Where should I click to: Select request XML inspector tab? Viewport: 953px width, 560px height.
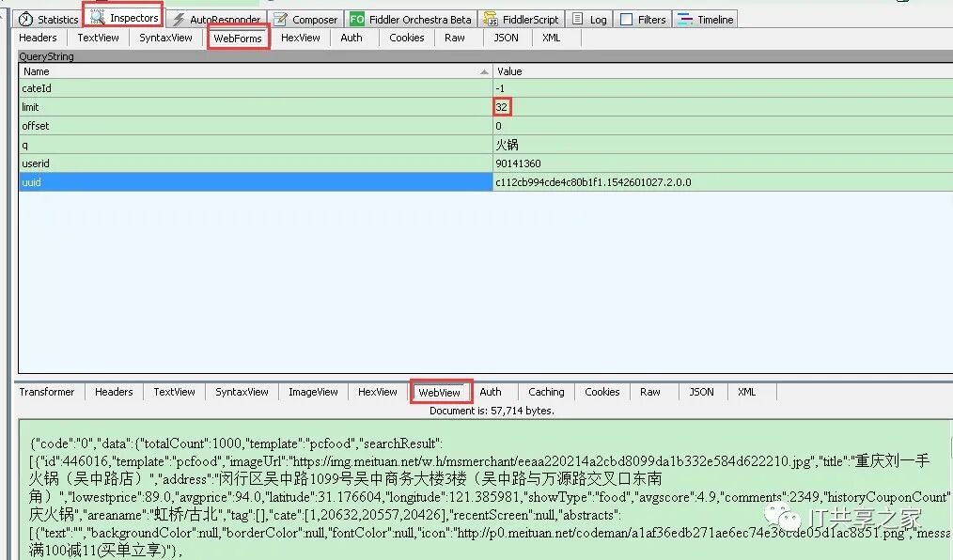click(x=552, y=38)
